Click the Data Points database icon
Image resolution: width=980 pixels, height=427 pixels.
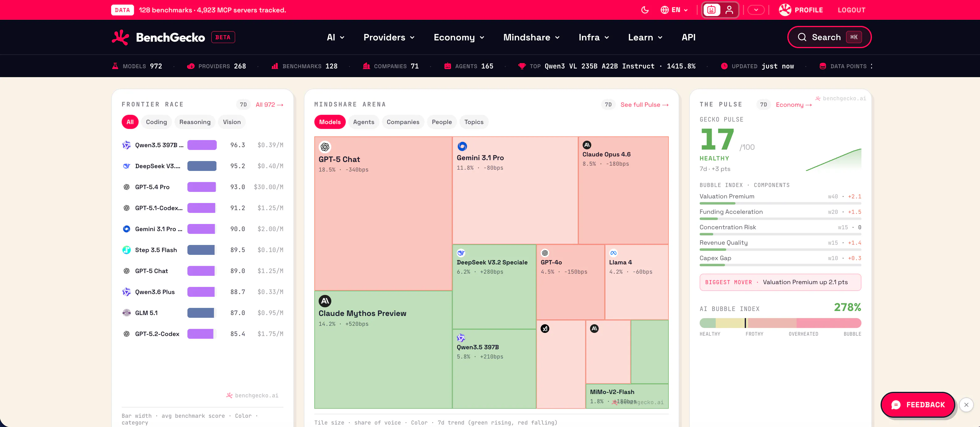coord(823,66)
